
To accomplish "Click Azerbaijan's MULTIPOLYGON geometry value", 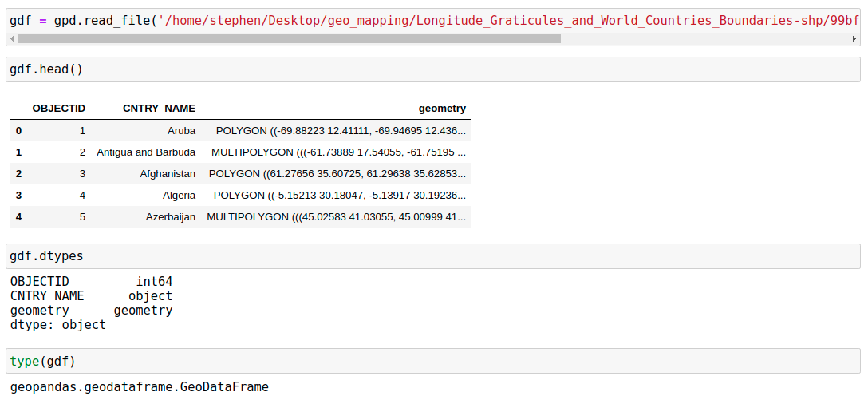I will coord(336,216).
